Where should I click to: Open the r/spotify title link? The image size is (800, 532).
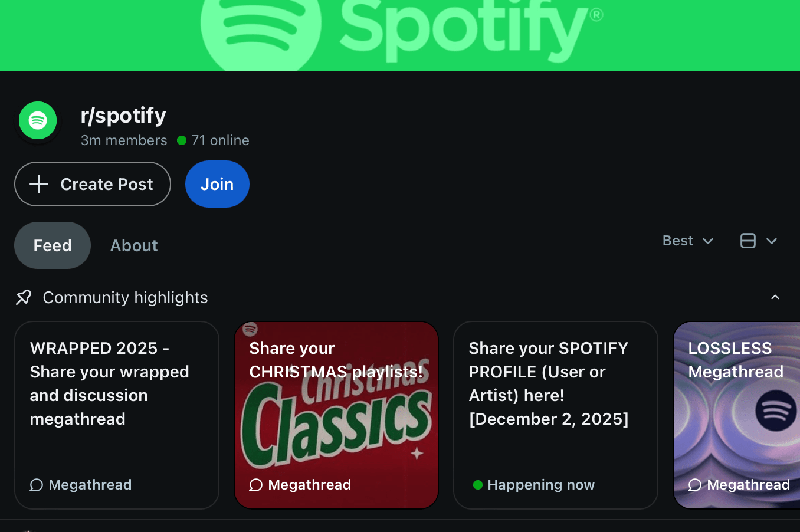(123, 115)
